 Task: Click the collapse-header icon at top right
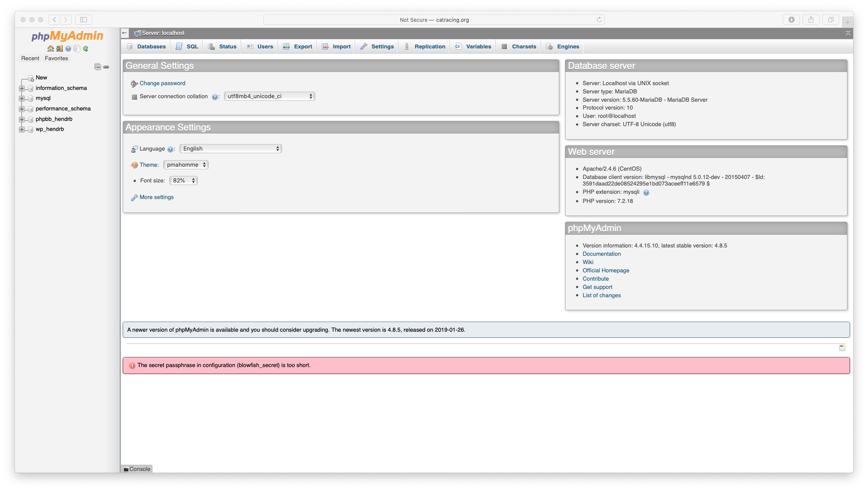point(848,33)
